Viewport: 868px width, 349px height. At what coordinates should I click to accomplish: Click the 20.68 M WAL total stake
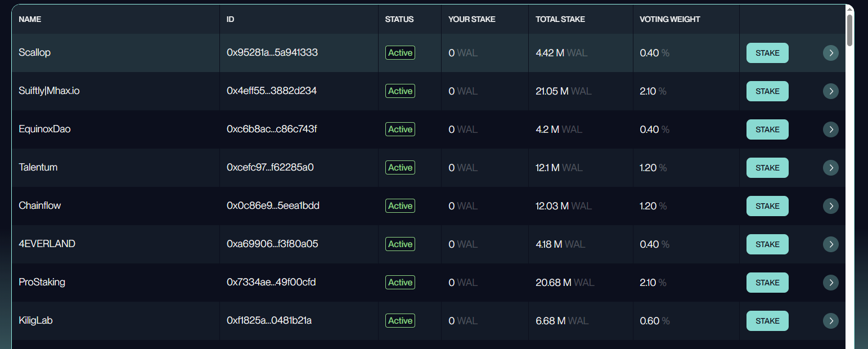tap(565, 283)
